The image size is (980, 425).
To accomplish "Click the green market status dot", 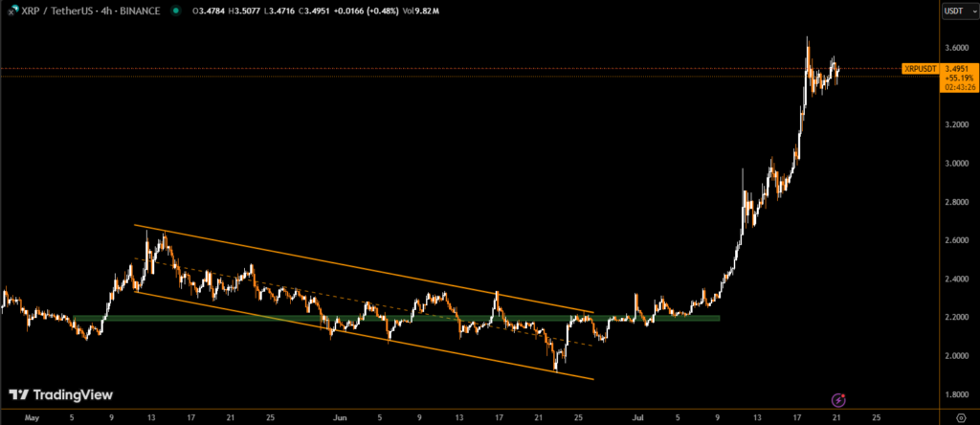I will click(175, 11).
